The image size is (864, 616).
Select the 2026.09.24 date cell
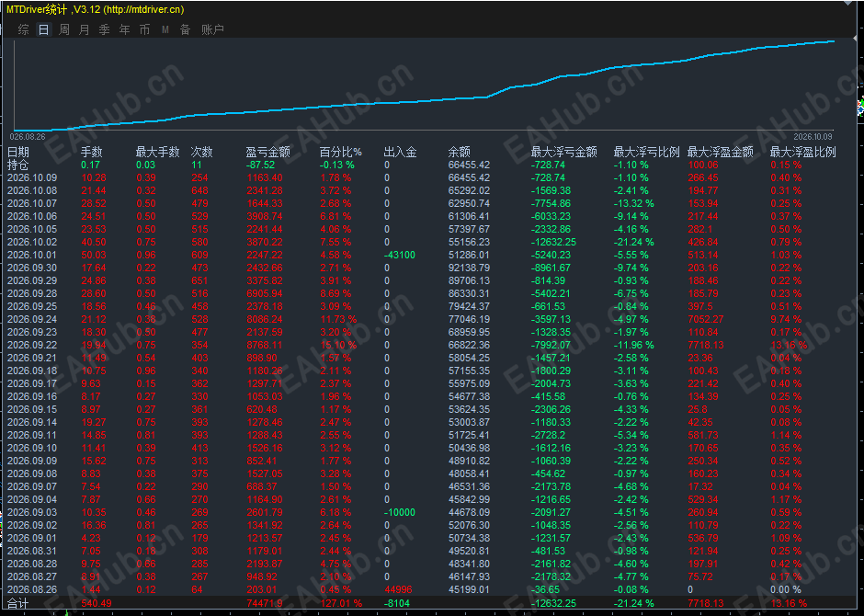(x=32, y=320)
